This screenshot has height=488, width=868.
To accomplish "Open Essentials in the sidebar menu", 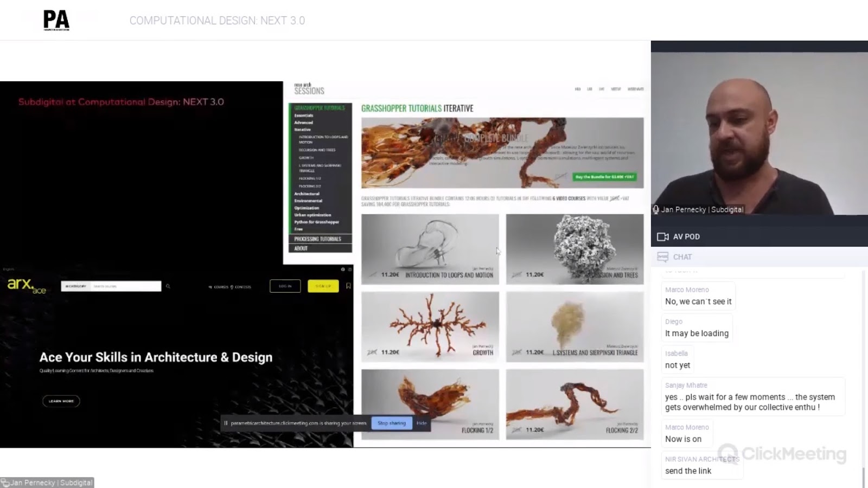I will pos(304,115).
